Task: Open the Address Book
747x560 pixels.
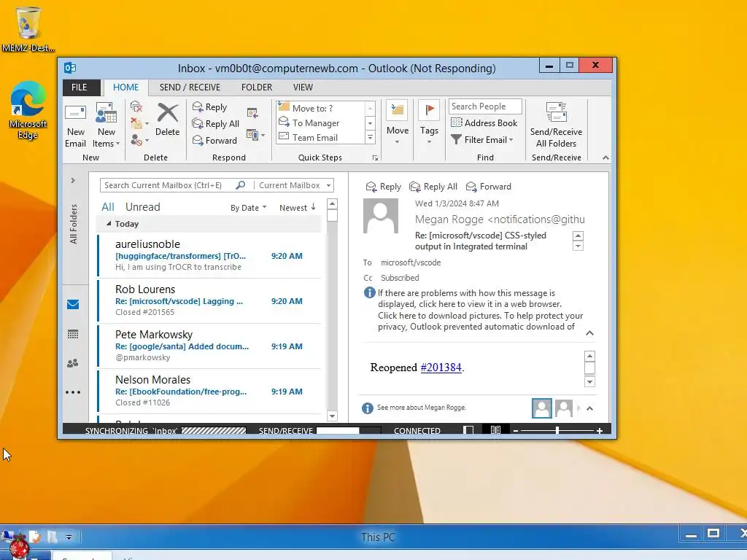Action: tap(484, 122)
